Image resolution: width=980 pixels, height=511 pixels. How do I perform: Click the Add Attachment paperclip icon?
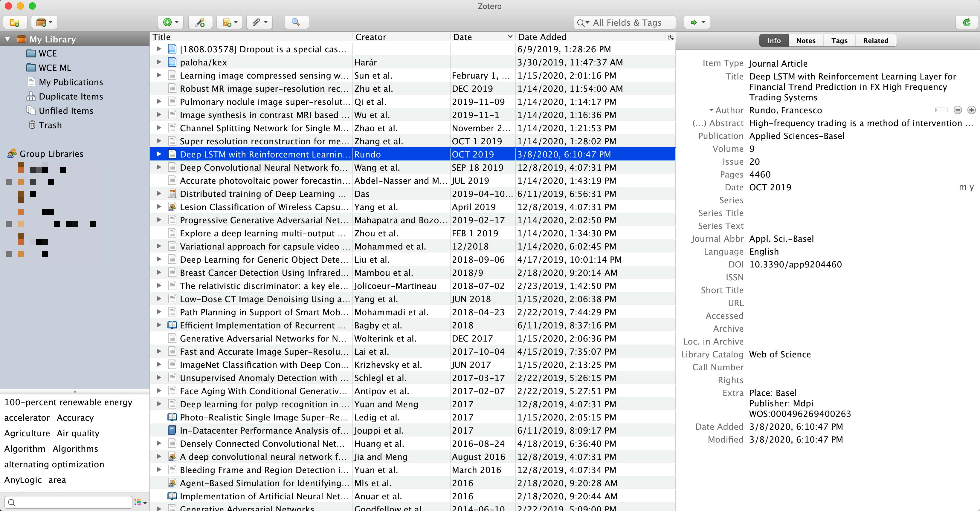click(260, 22)
